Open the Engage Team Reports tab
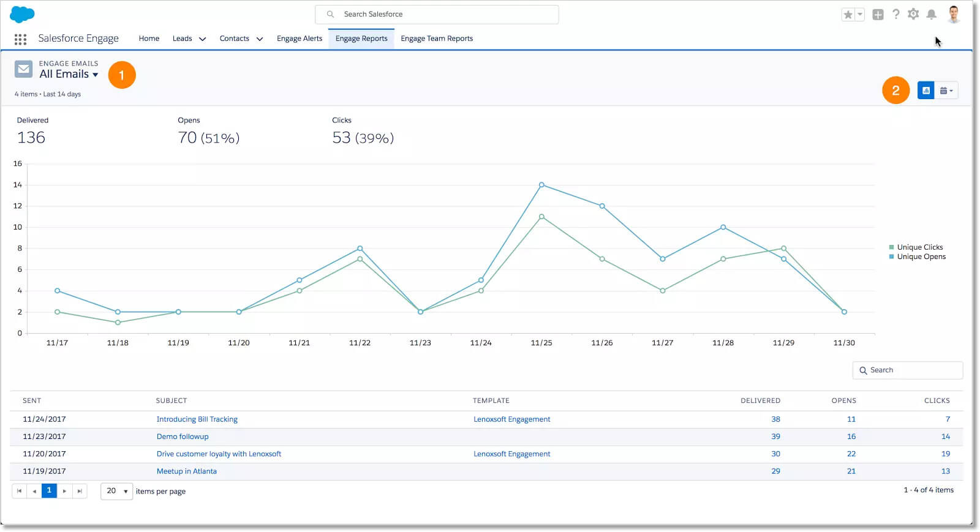 point(437,39)
